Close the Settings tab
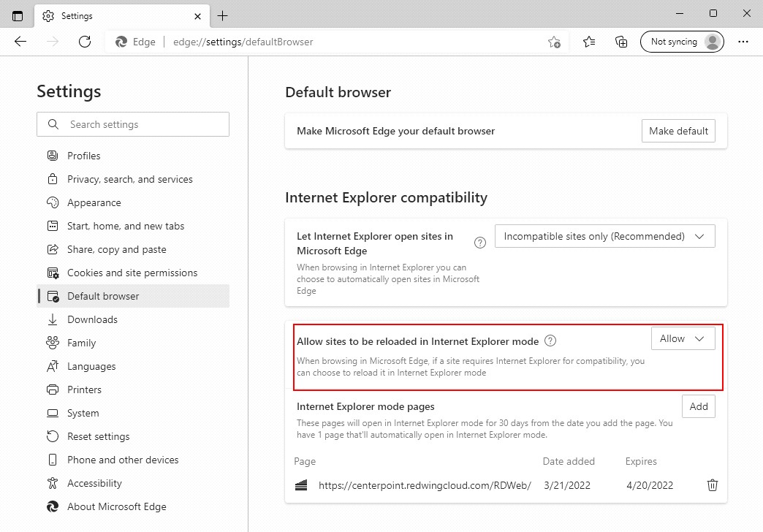This screenshot has height=532, width=763. coord(197,16)
